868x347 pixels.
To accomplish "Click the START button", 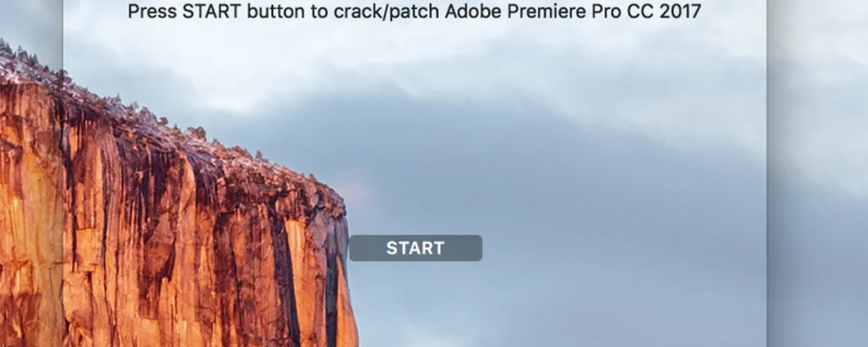I will click(x=415, y=248).
